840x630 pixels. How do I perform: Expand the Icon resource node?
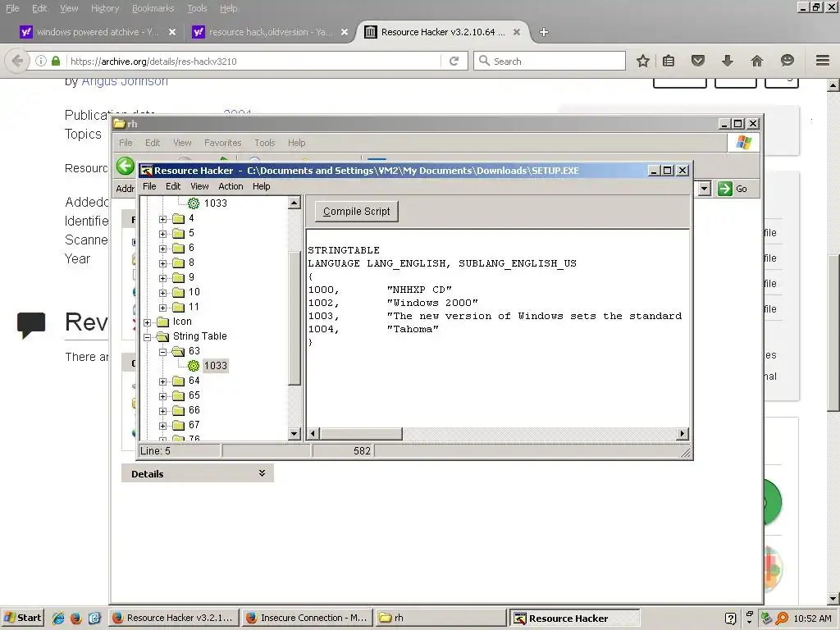148,322
